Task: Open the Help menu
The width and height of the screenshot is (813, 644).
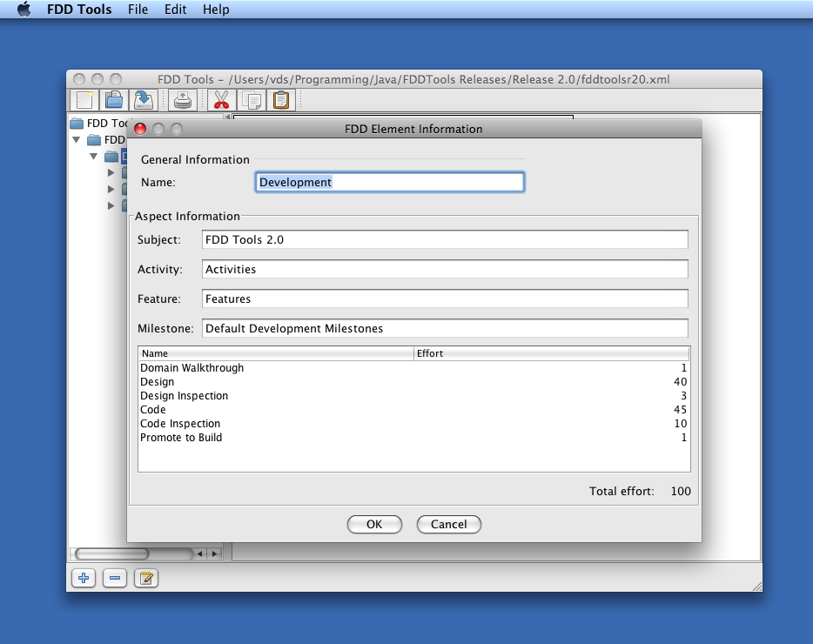Action: (216, 10)
